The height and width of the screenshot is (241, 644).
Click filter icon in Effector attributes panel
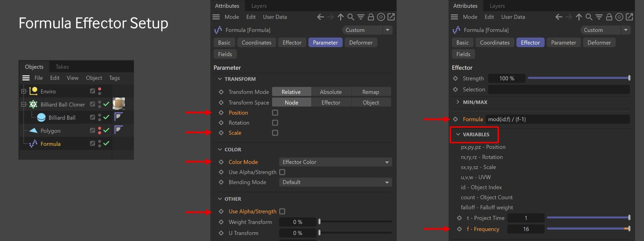599,17
